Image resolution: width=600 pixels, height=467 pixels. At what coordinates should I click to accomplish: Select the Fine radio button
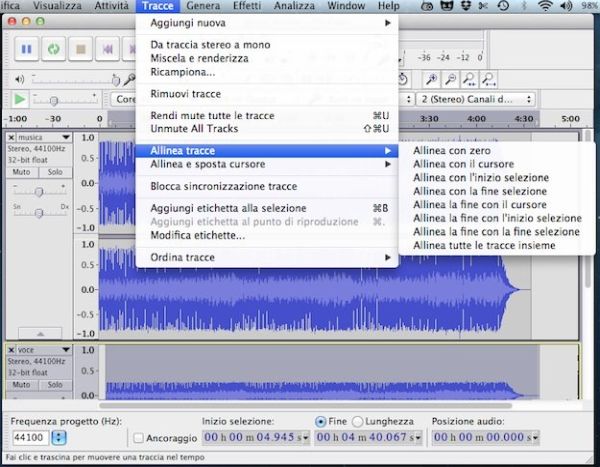[321, 422]
